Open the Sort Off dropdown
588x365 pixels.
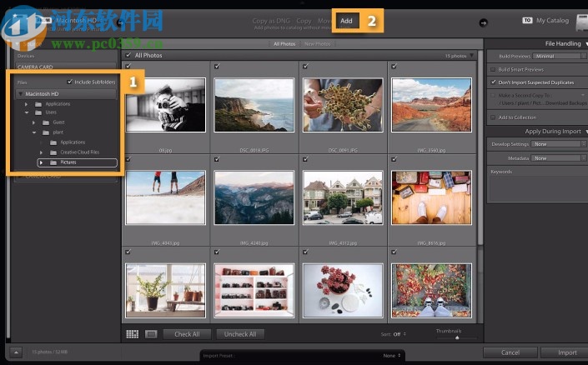[x=399, y=334]
